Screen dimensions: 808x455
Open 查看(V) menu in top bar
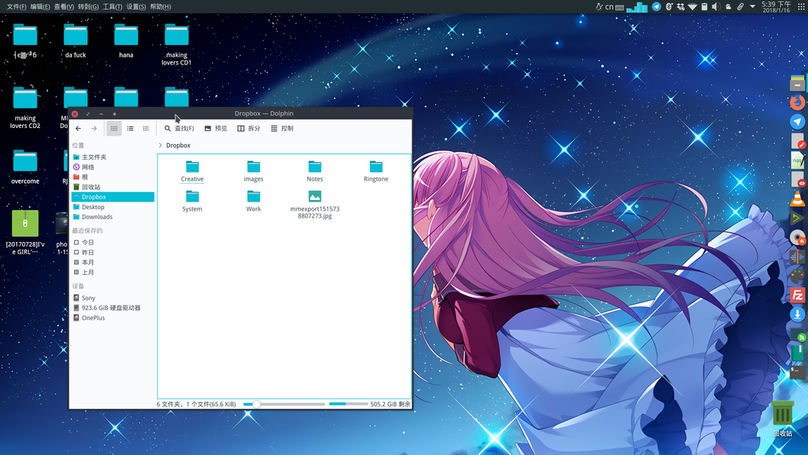64,7
